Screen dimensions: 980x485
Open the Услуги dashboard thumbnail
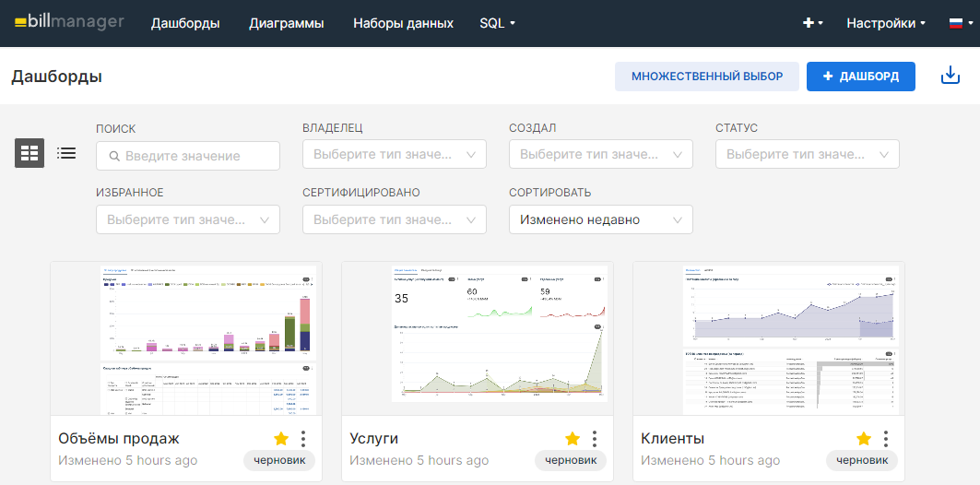pyautogui.click(x=478, y=338)
